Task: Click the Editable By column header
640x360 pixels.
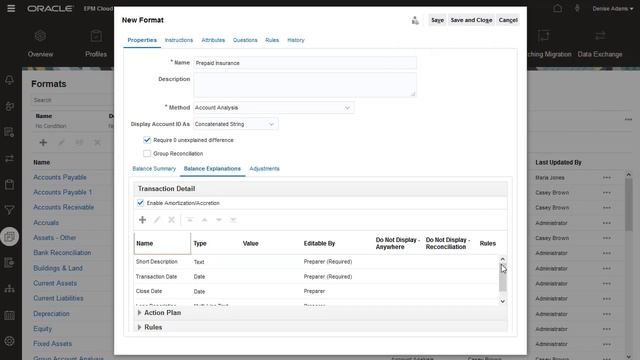Action: (x=319, y=244)
